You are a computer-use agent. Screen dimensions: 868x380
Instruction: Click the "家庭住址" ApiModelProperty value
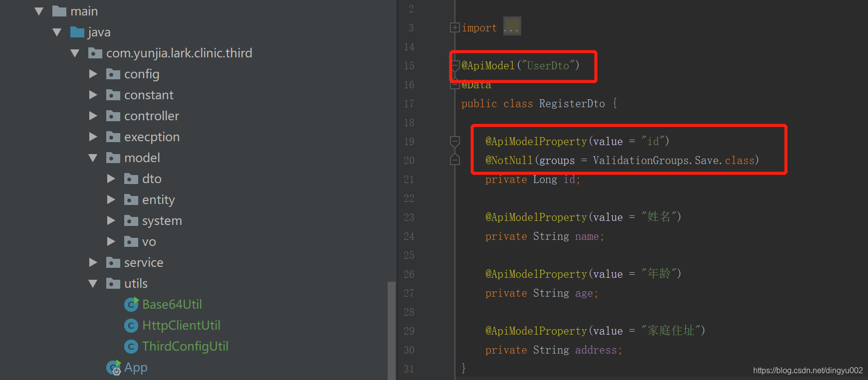[670, 330]
